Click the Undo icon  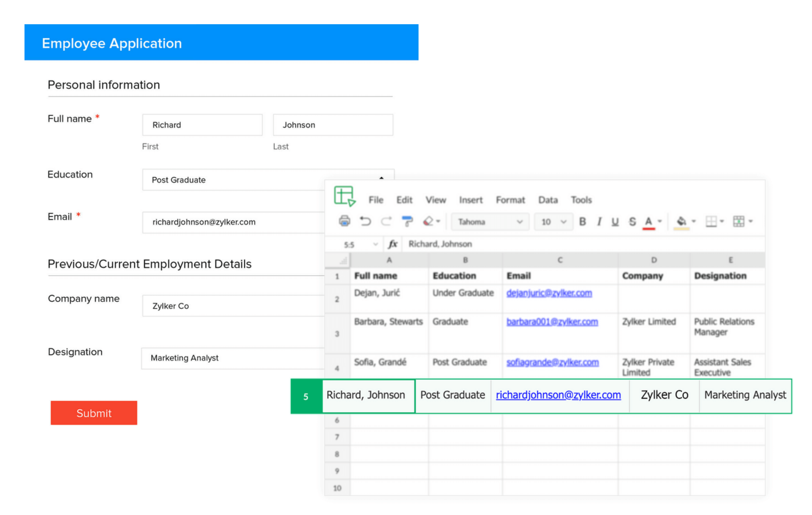click(x=366, y=222)
